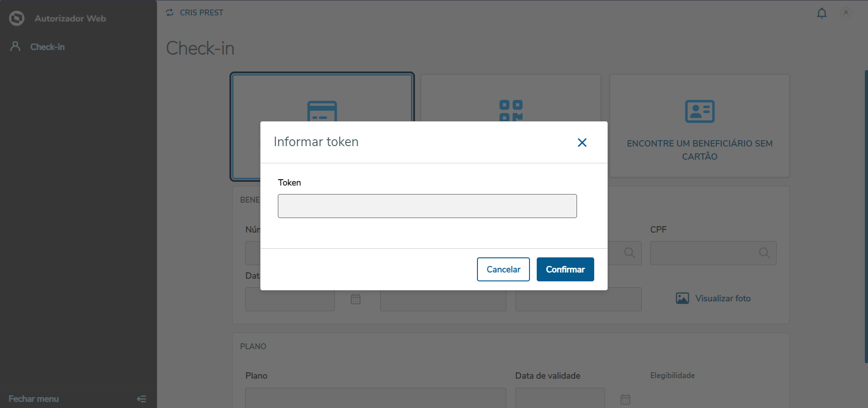868x408 pixels.
Task: Click the Plano input field
Action: coord(375,398)
